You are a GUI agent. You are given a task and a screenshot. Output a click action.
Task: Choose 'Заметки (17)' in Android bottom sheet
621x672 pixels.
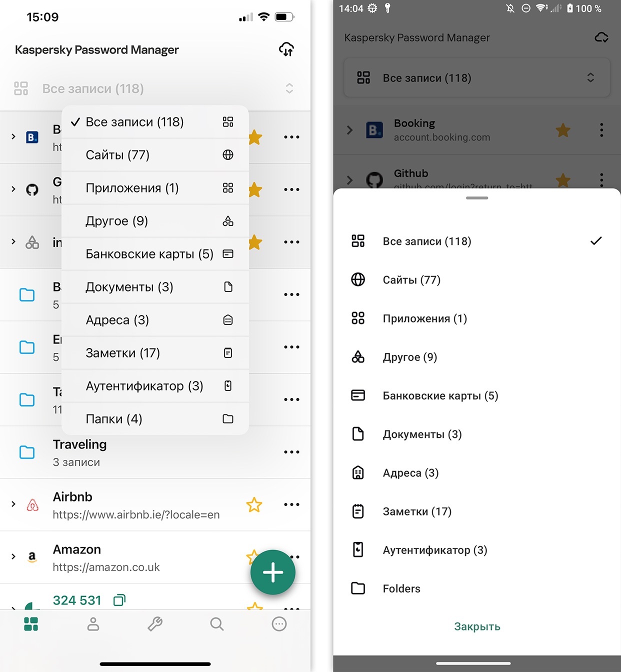(x=477, y=511)
